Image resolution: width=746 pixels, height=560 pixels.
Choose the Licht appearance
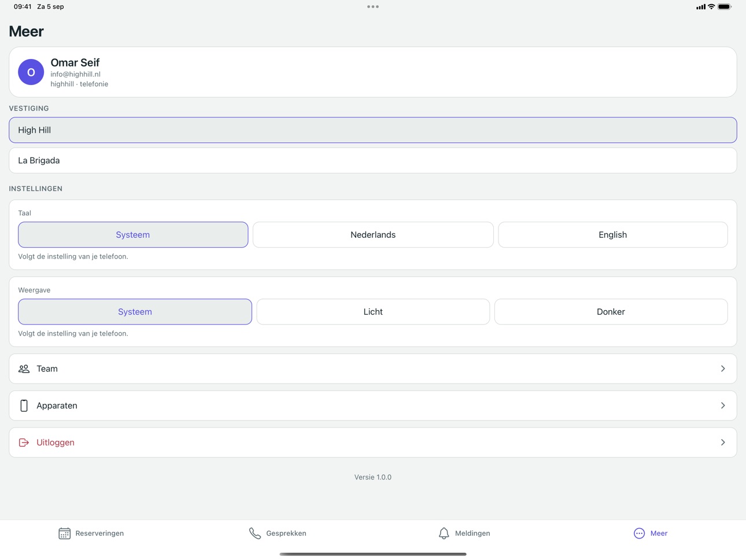click(373, 312)
